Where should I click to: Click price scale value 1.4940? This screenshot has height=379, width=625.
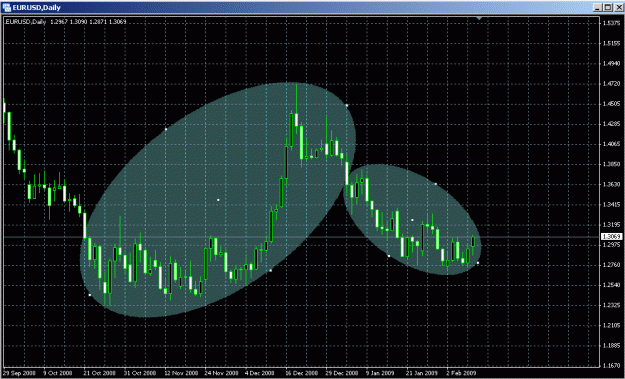point(611,63)
